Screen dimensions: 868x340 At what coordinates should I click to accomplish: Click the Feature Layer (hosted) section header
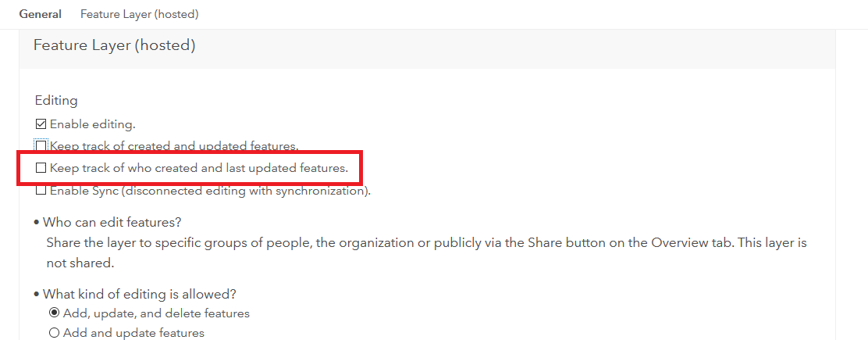114,45
